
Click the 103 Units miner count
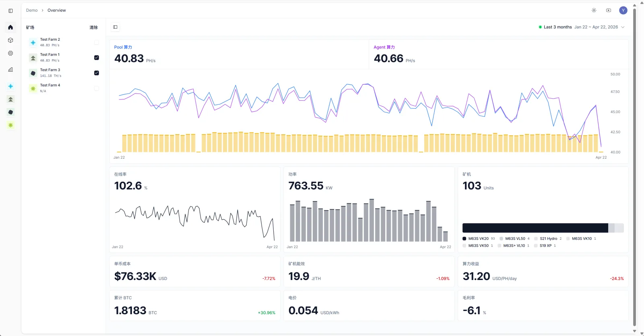pos(478,186)
